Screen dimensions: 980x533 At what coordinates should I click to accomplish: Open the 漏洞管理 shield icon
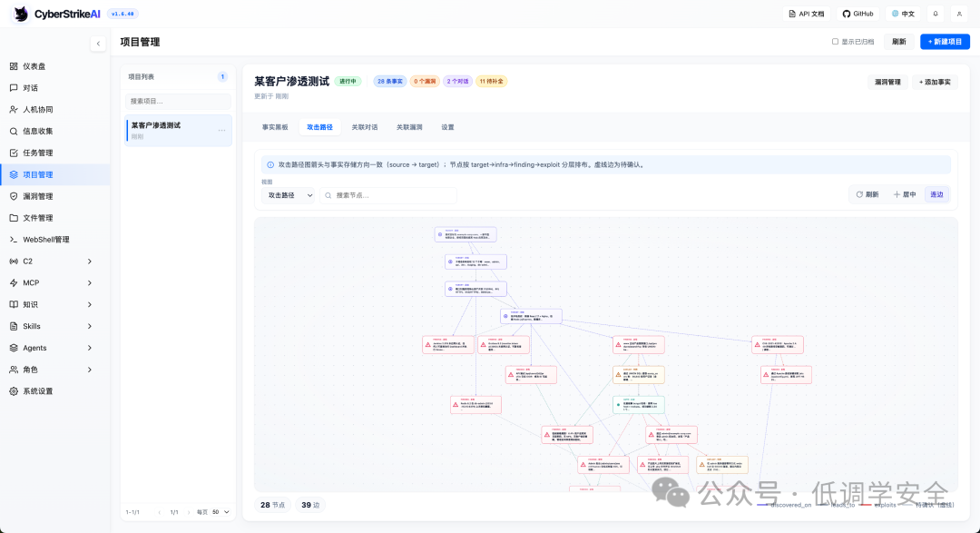pyautogui.click(x=14, y=196)
